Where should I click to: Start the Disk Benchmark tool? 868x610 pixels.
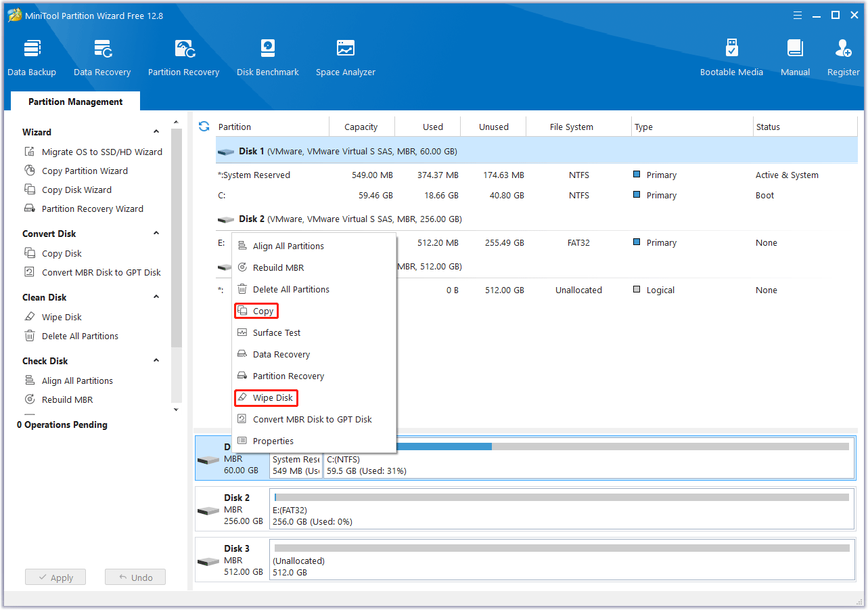click(268, 58)
